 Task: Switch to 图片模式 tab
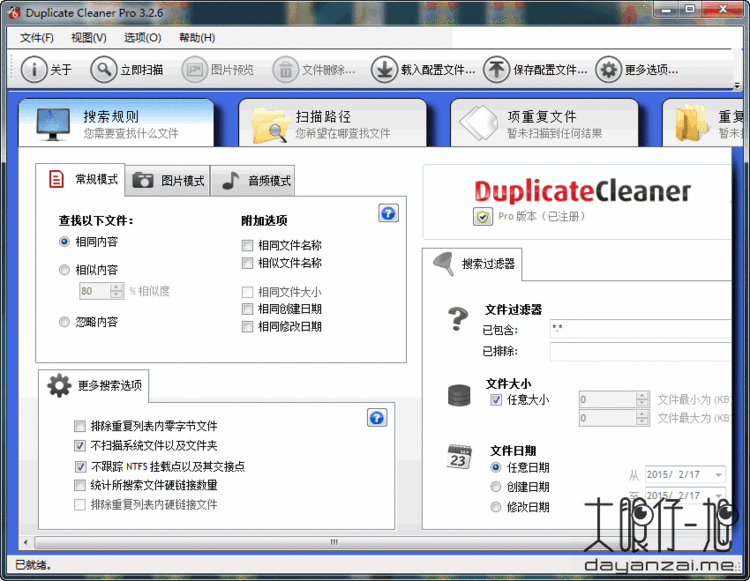[167, 181]
